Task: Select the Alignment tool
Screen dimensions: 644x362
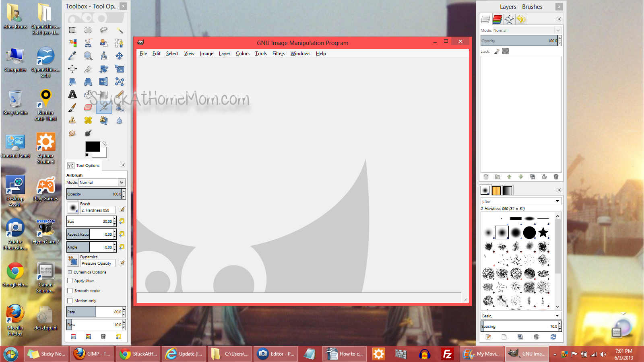Action: (72, 69)
